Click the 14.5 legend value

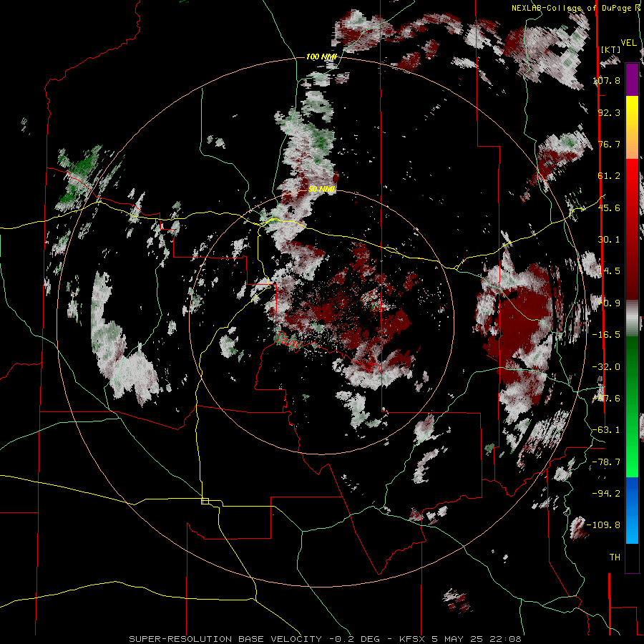[609, 271]
